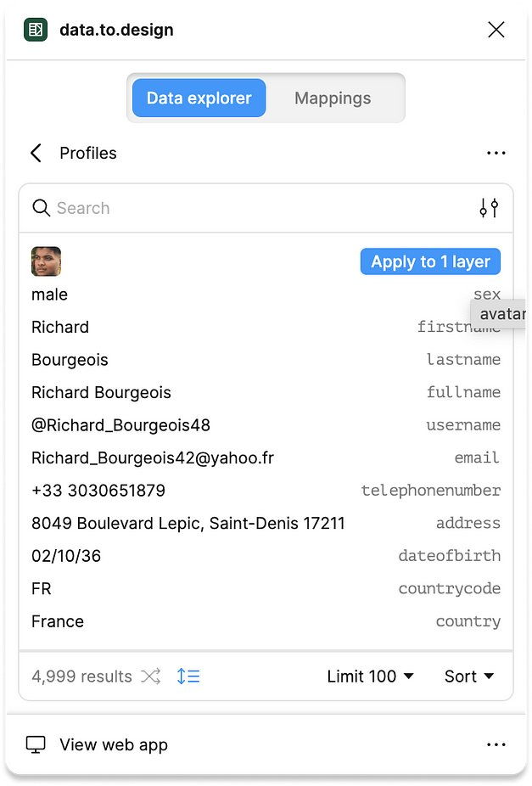
Task: Click the monitor icon beside View web app
Action: 35,744
